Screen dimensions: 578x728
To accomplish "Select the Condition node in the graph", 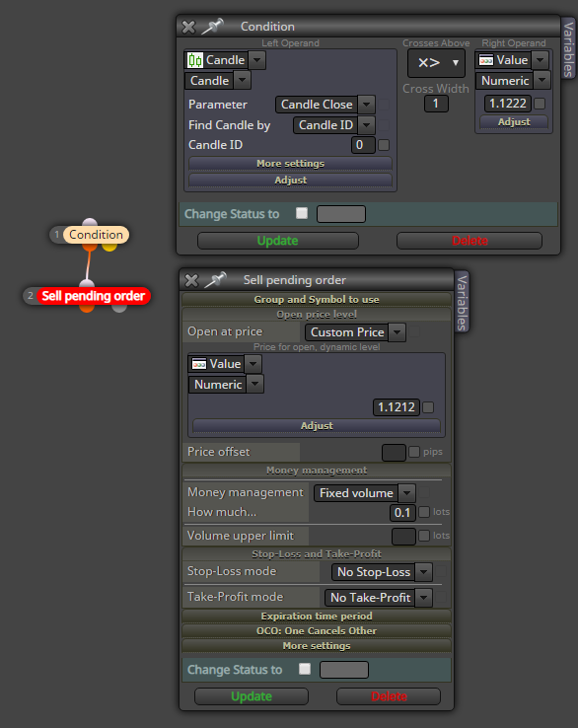I will tap(96, 235).
